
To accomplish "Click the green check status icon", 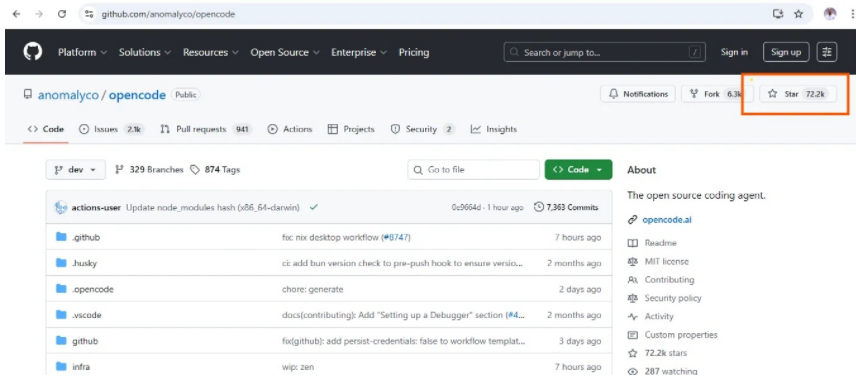I will [313, 207].
